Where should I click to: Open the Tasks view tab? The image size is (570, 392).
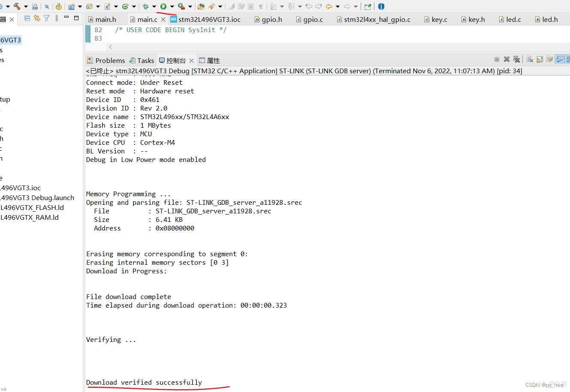coord(142,60)
